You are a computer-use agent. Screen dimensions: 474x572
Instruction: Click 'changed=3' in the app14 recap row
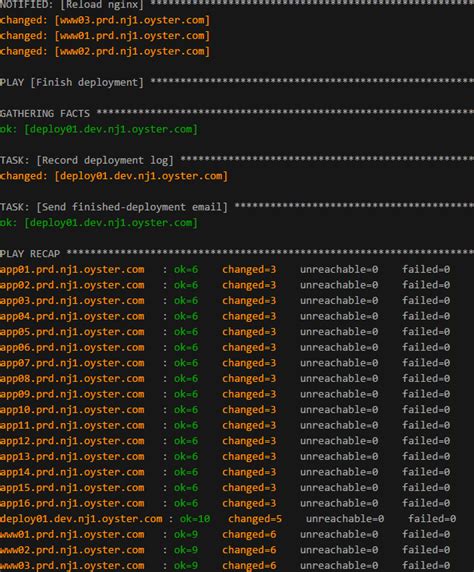(x=249, y=472)
